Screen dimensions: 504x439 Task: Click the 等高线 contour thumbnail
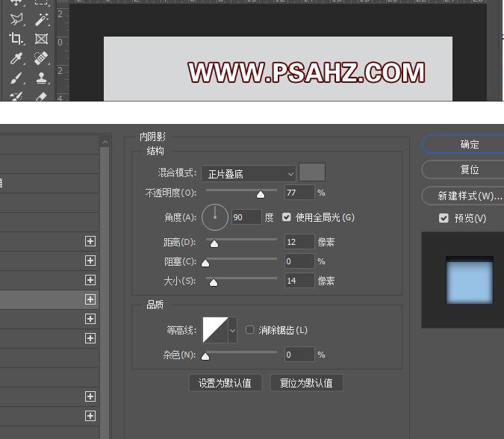coord(215,330)
